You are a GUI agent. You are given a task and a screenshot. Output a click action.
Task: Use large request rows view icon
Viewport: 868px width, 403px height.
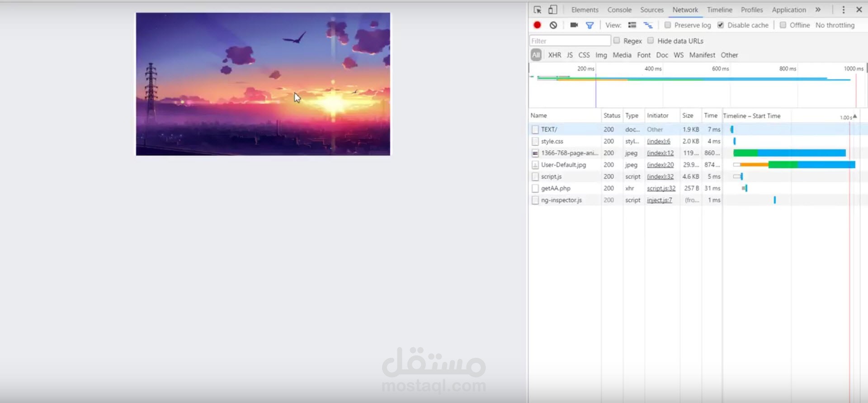(x=632, y=25)
